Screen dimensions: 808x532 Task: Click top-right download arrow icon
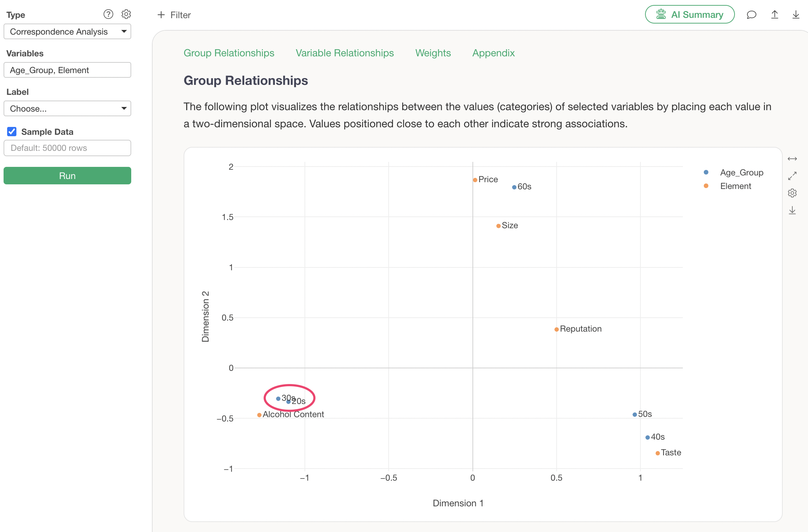(x=796, y=15)
